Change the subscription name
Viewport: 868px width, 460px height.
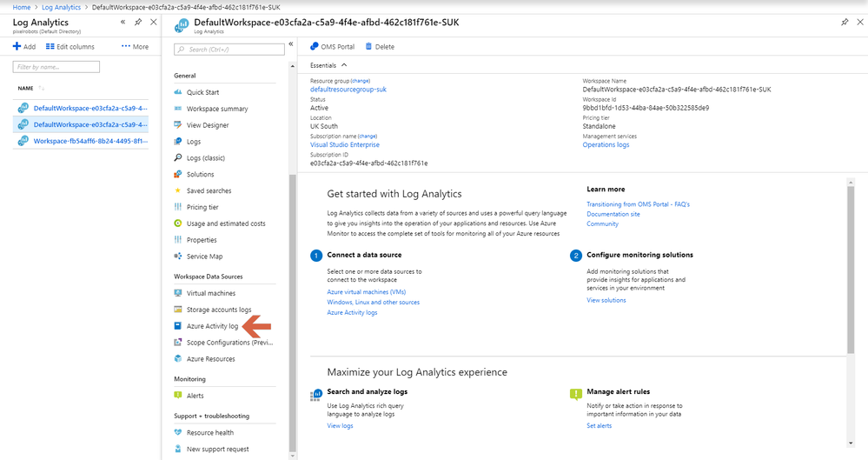368,136
